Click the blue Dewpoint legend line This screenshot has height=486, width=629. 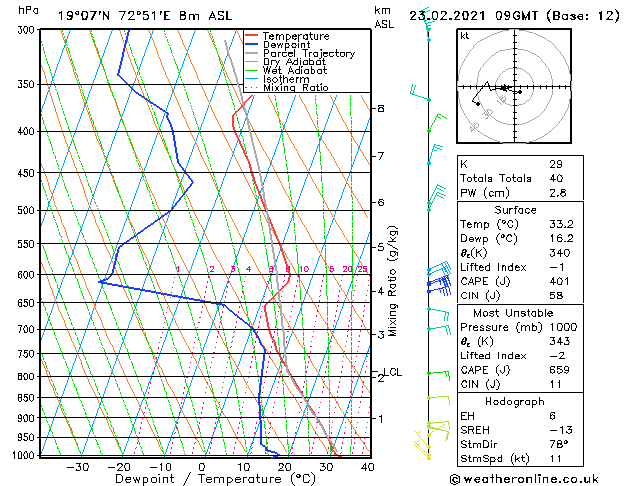point(251,44)
